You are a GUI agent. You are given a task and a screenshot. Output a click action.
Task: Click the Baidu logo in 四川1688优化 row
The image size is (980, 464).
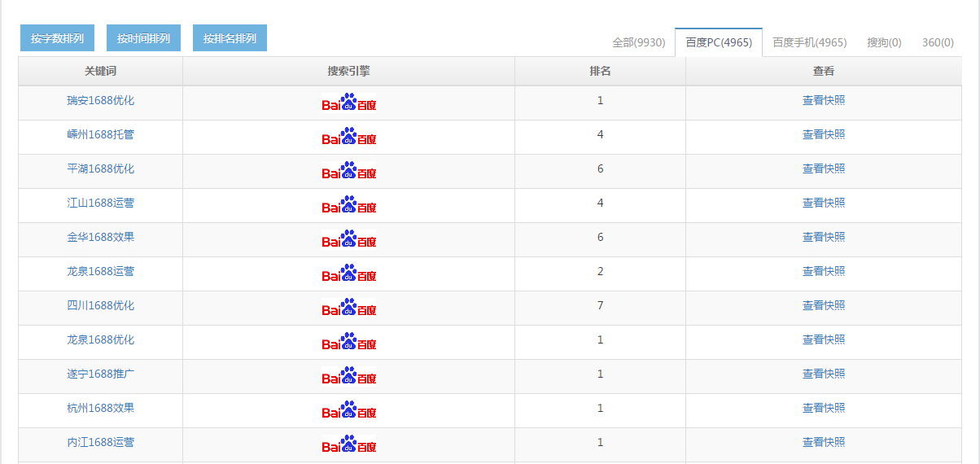(349, 307)
